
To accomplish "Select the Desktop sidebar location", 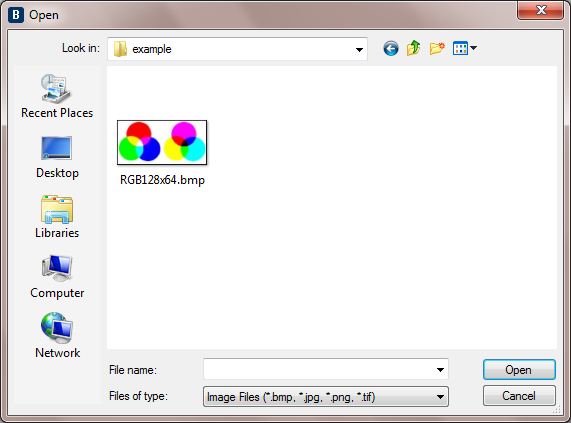I will point(57,157).
